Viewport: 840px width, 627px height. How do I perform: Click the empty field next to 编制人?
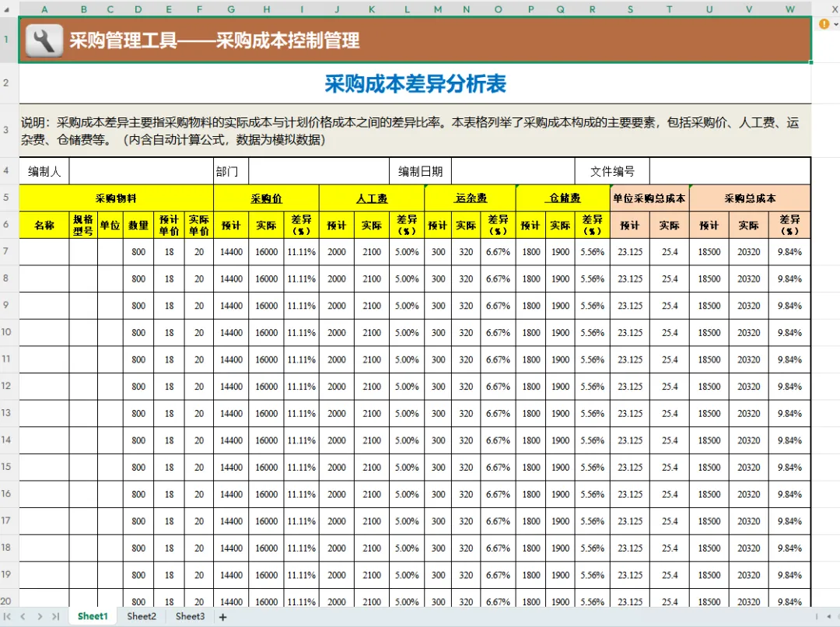pyautogui.click(x=142, y=171)
